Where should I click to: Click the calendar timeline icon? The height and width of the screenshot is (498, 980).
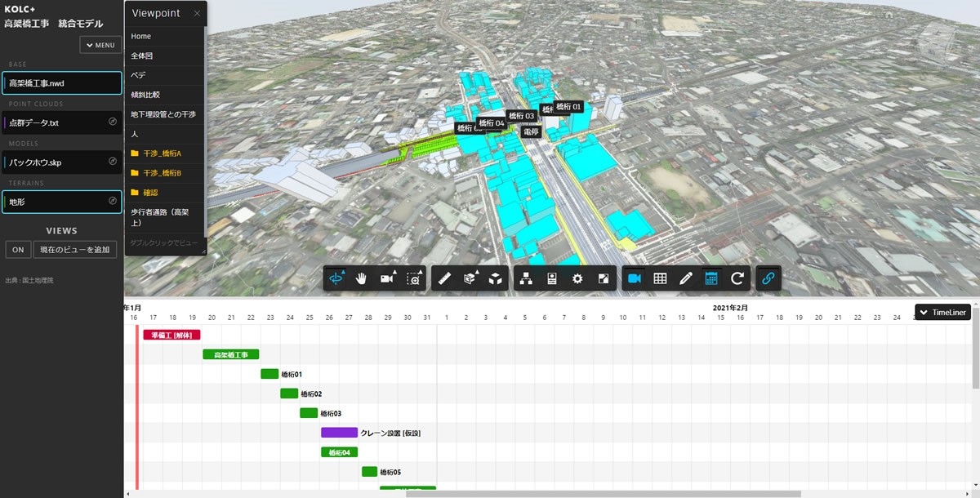711,278
